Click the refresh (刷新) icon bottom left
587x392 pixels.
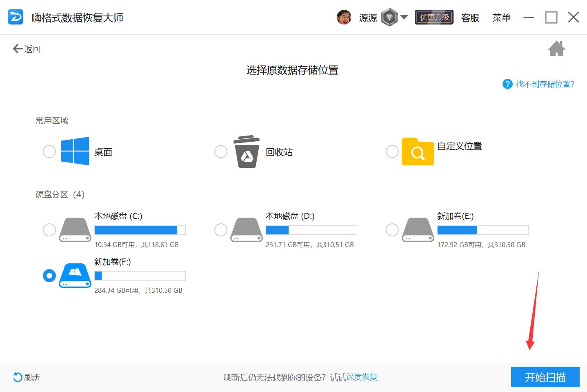[x=17, y=377]
